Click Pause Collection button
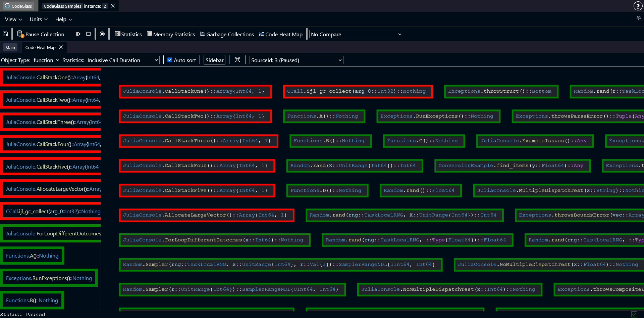 (x=41, y=34)
